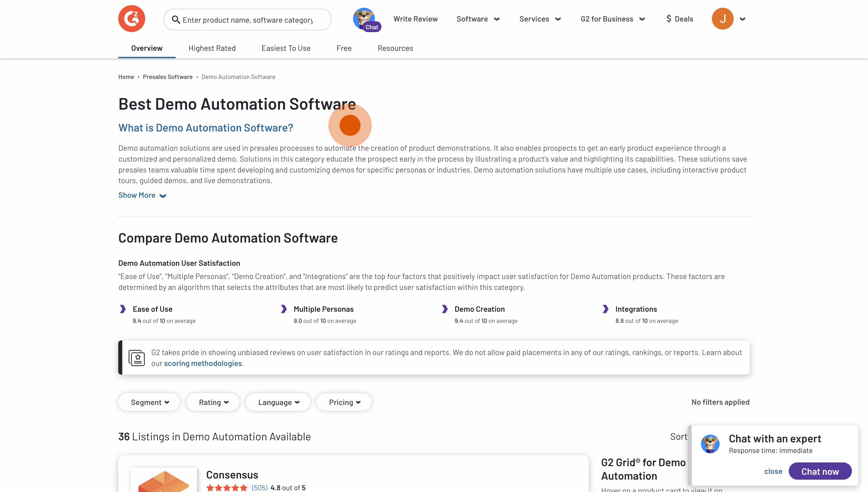Click the Integrations chevron icon
This screenshot has width=868, height=492.
[x=605, y=309]
